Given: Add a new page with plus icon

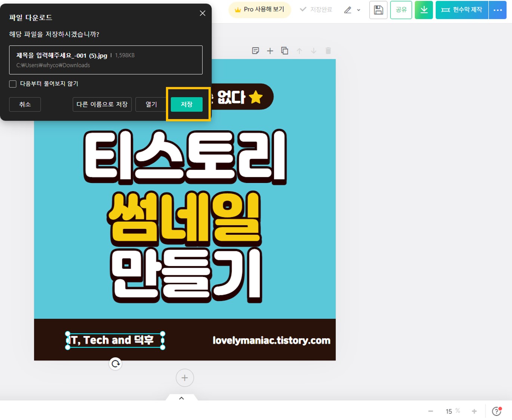Looking at the screenshot, I should 270,51.
